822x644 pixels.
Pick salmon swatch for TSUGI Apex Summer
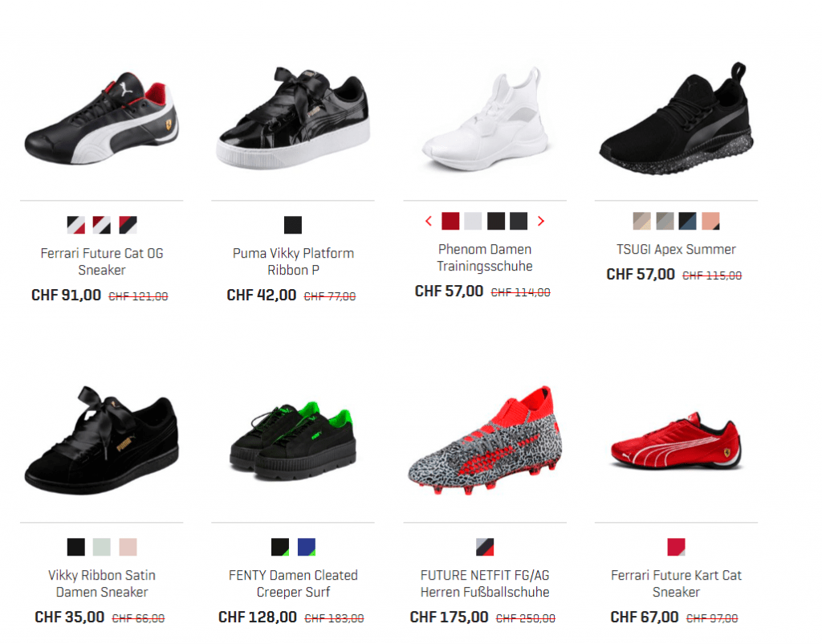710,222
